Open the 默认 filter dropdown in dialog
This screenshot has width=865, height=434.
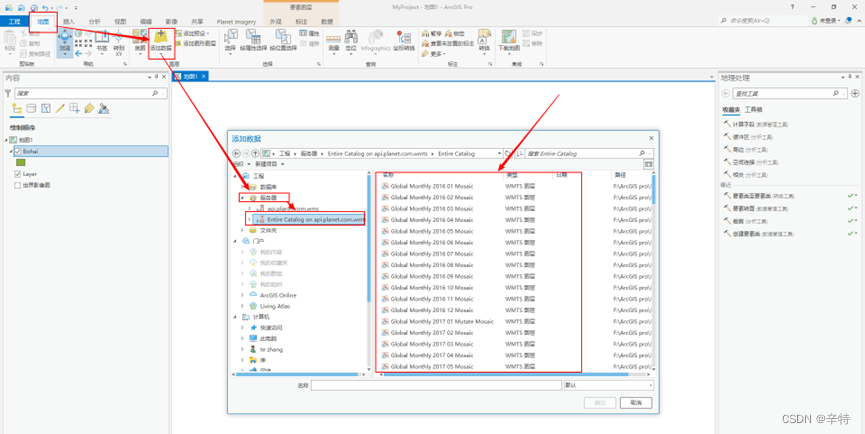608,385
